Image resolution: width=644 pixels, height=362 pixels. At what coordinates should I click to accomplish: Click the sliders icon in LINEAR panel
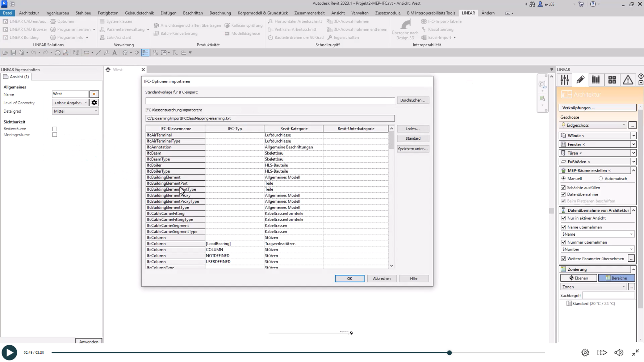(565, 80)
